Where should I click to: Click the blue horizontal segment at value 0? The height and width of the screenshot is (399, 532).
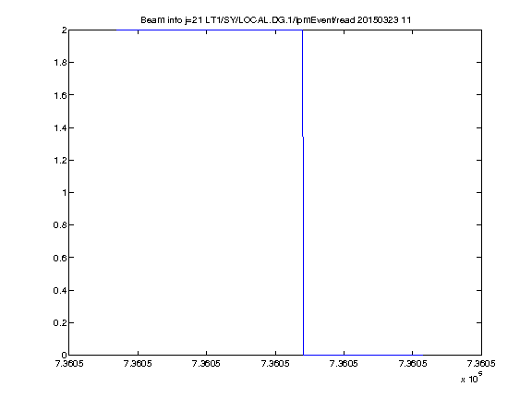(x=363, y=355)
